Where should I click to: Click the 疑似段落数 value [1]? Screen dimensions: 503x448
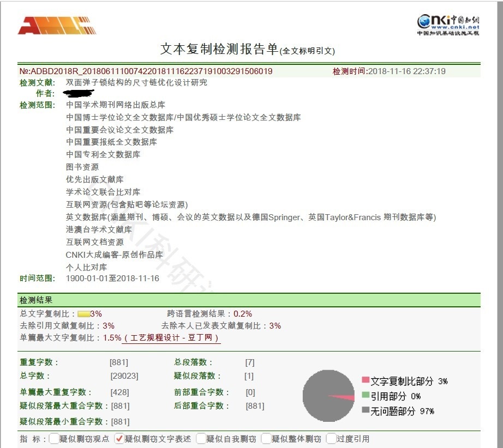(x=249, y=376)
